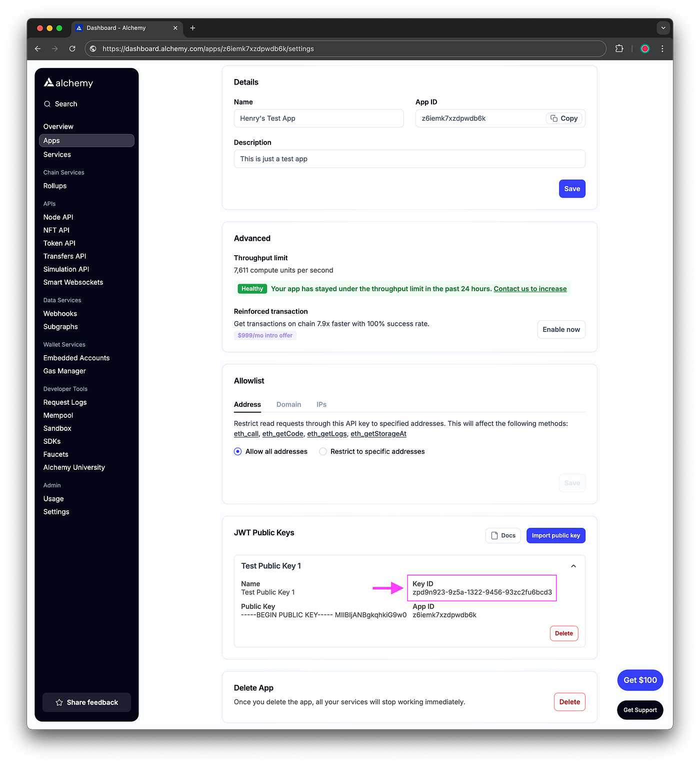Open Usage in the sidebar
This screenshot has height=765, width=700.
(x=53, y=499)
